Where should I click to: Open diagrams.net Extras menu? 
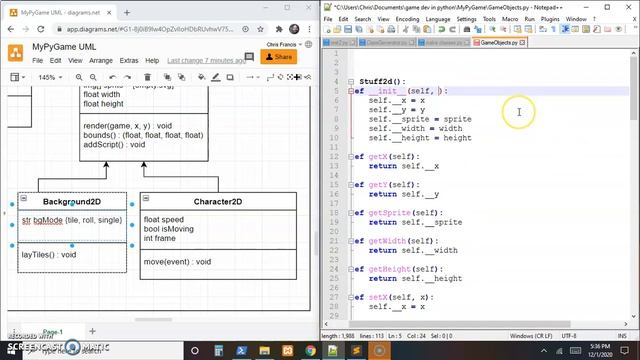(129, 60)
